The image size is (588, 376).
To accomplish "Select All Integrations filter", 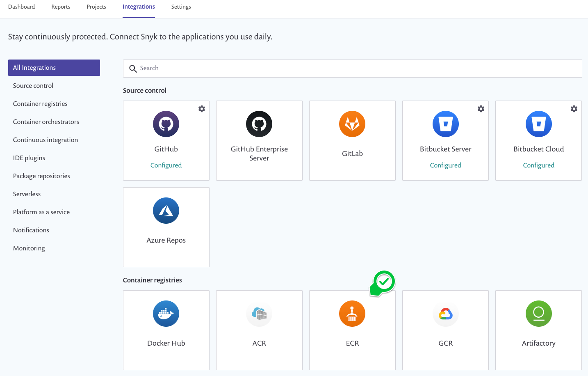I will click(54, 68).
